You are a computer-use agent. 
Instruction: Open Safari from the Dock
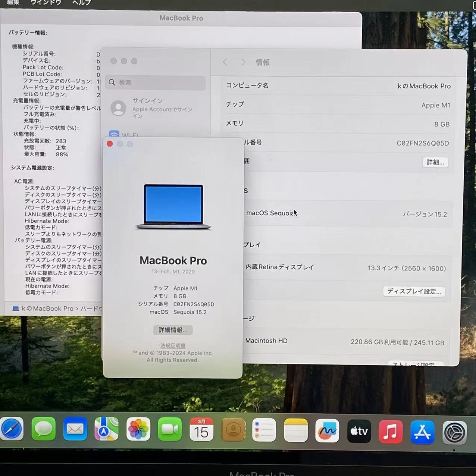12,430
